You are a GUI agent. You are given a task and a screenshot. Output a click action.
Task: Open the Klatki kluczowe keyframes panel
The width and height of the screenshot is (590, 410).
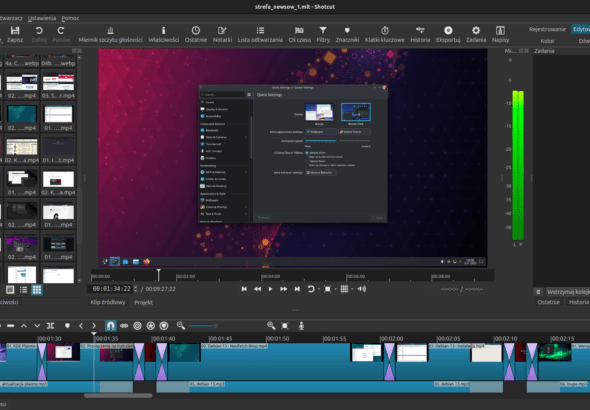385,34
